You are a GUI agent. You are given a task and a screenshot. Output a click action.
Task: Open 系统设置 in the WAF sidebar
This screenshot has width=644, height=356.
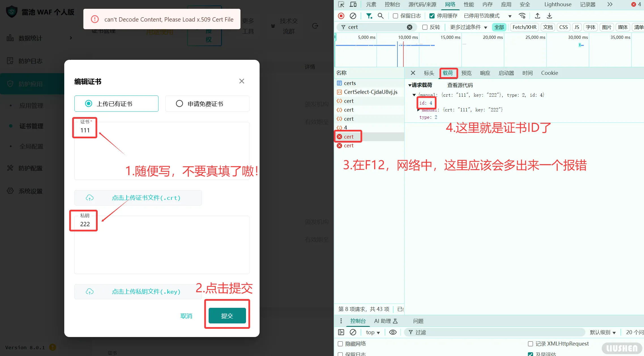[x=31, y=191]
